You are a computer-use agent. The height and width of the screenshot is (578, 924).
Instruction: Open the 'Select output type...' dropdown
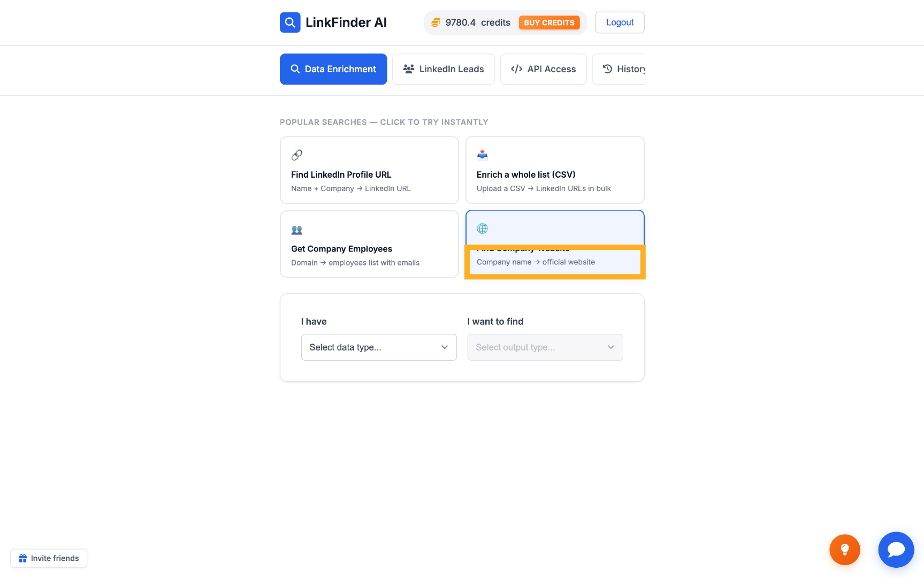point(545,347)
